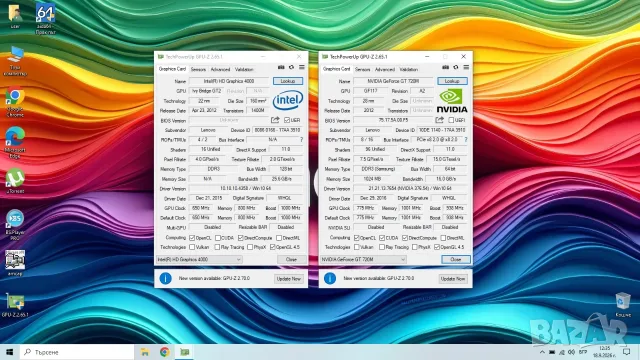Viewport: 640px width, 360px height.
Task: Switch to Sensors tab in Intel window
Action: point(198,69)
